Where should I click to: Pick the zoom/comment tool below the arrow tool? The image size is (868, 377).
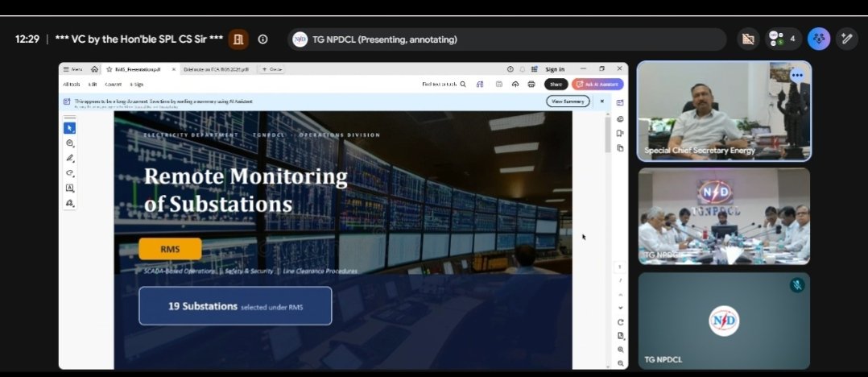click(x=70, y=143)
